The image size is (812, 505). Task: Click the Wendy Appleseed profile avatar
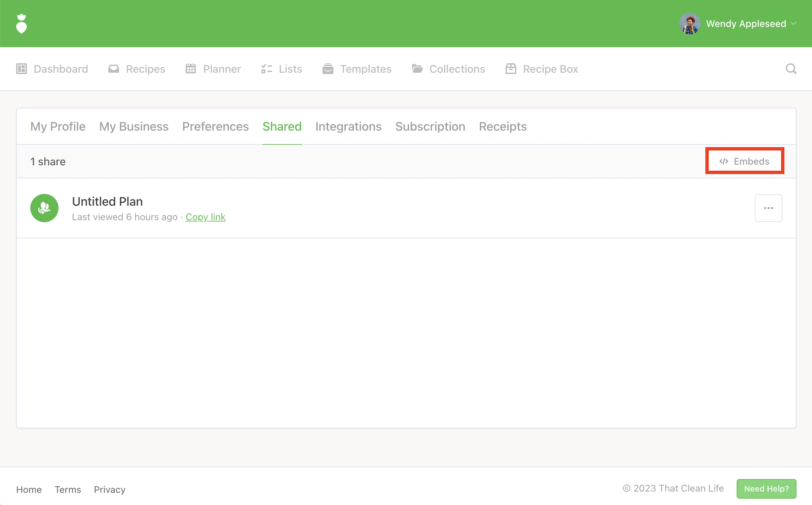690,24
